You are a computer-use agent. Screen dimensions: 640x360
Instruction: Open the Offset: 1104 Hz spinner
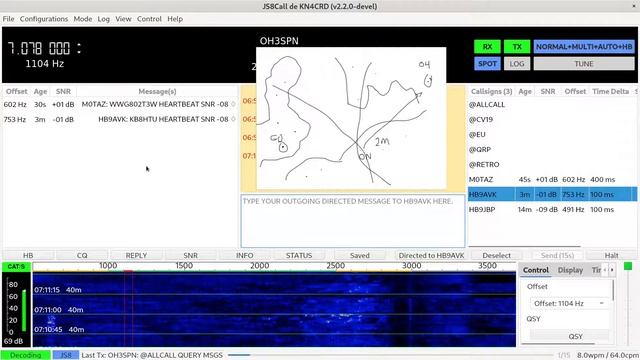569,303
